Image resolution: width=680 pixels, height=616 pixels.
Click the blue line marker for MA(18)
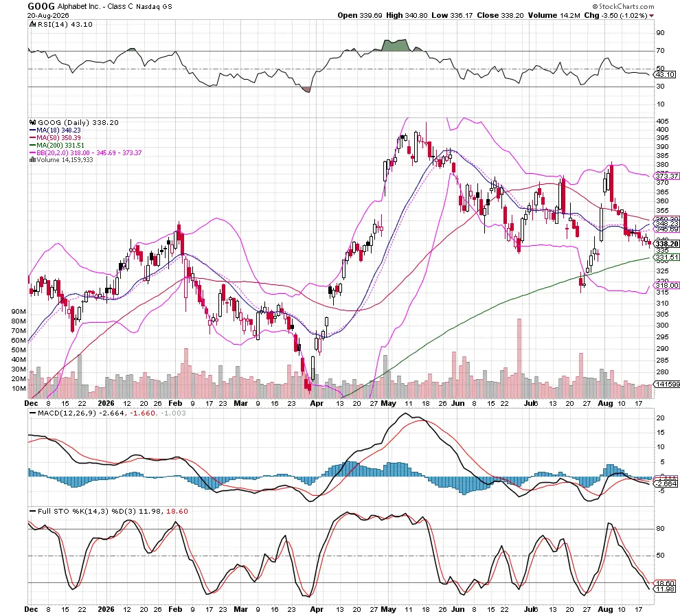(32, 130)
